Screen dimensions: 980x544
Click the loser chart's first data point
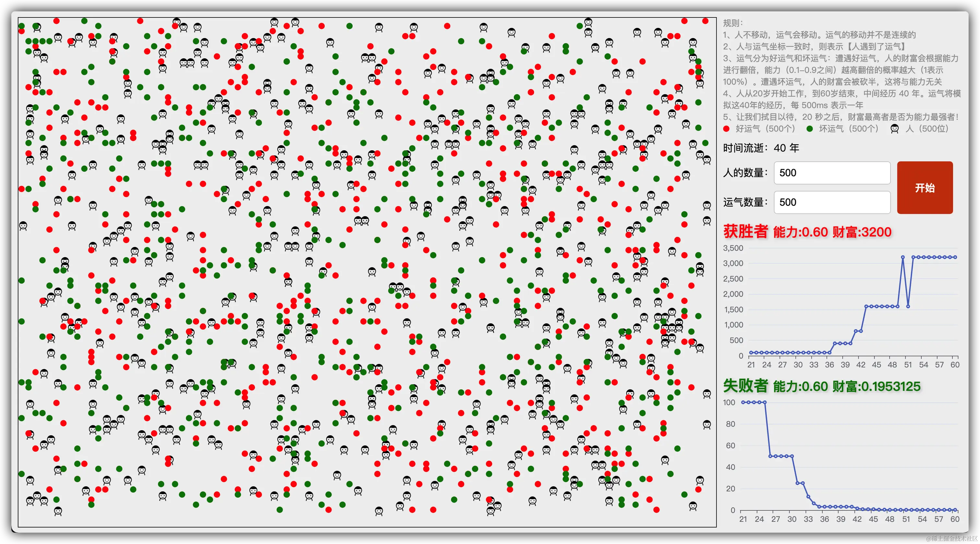click(x=743, y=402)
